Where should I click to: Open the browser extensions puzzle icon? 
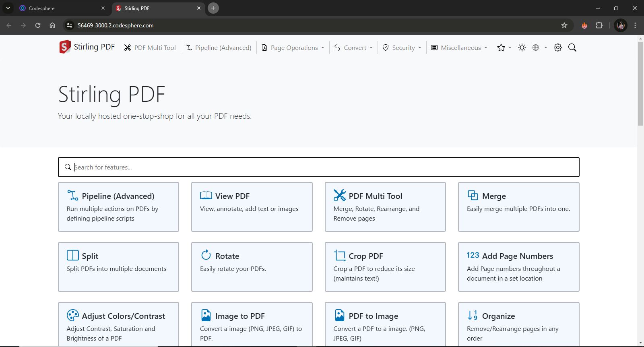599,25
